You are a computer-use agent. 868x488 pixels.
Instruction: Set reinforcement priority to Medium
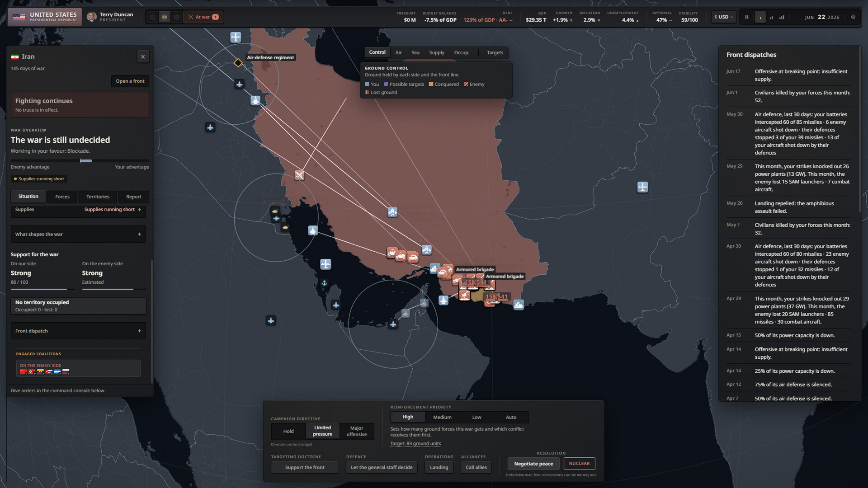tap(442, 417)
